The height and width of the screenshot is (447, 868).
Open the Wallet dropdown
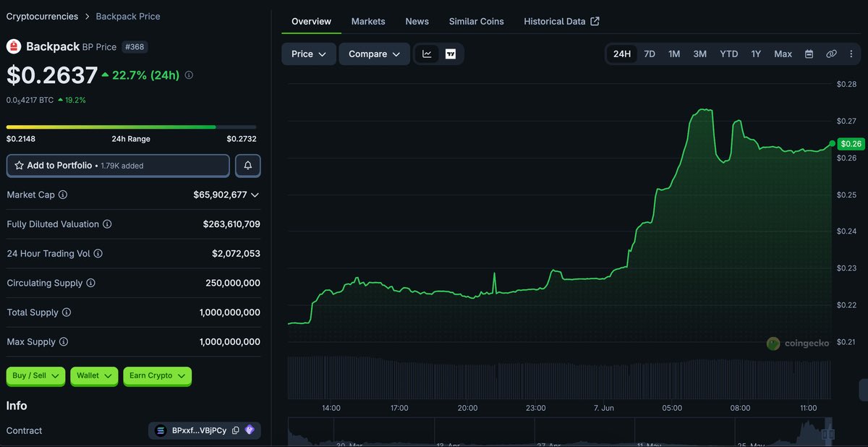[94, 375]
